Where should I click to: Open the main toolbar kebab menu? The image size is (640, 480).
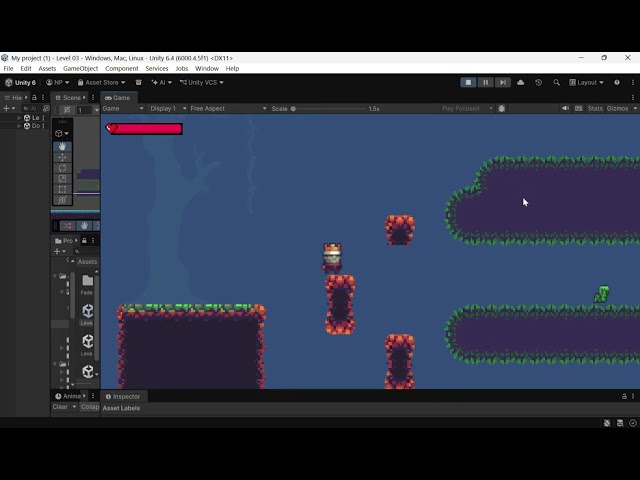[633, 82]
